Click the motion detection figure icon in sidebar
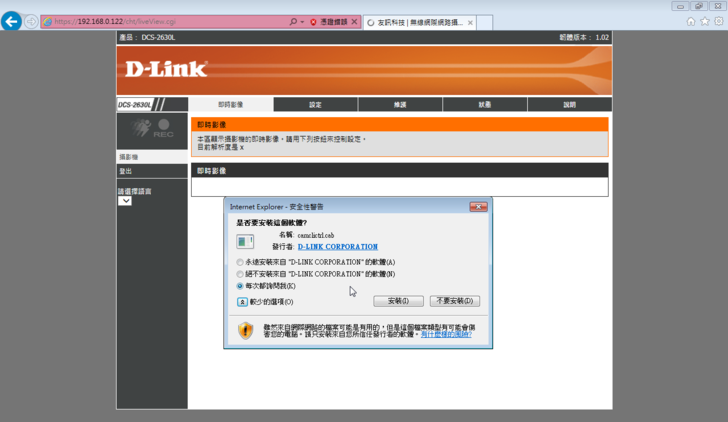The height and width of the screenshot is (422, 728). (x=141, y=128)
